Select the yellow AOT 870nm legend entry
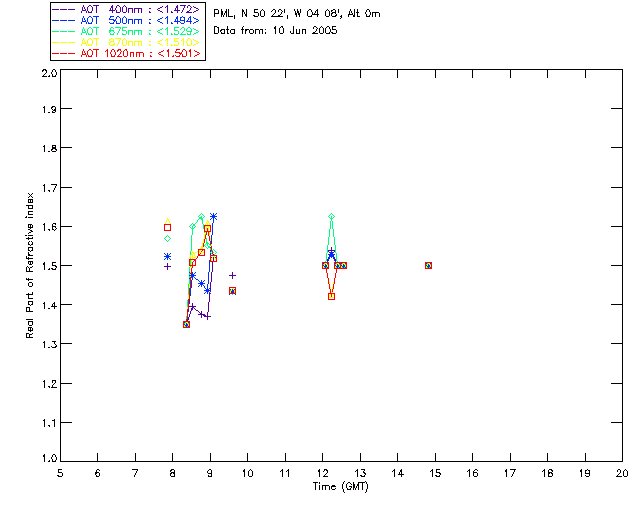Viewport: 640px width, 512px height. tap(126, 42)
